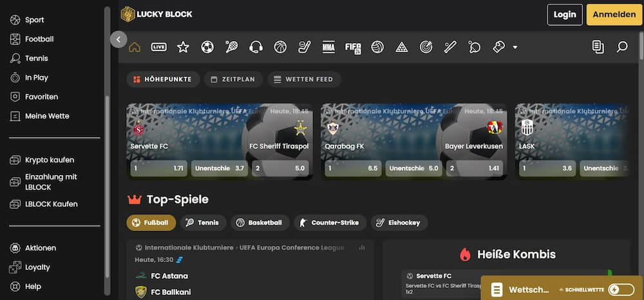
Task: Select the MMA icon
Action: click(x=328, y=47)
